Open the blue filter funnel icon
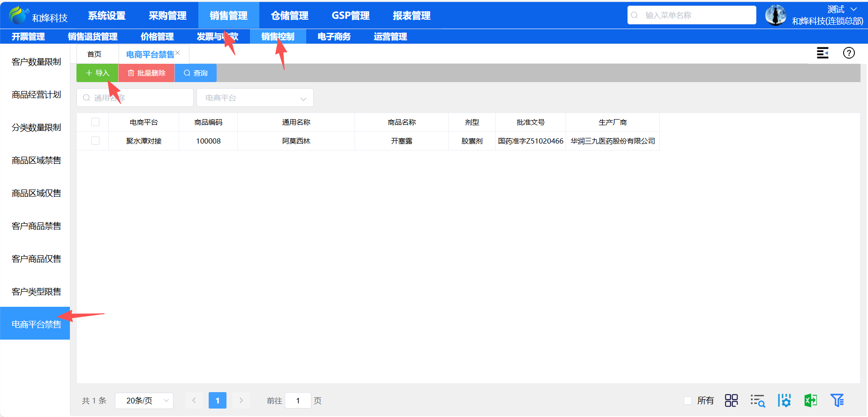The image size is (868, 417). tap(837, 400)
